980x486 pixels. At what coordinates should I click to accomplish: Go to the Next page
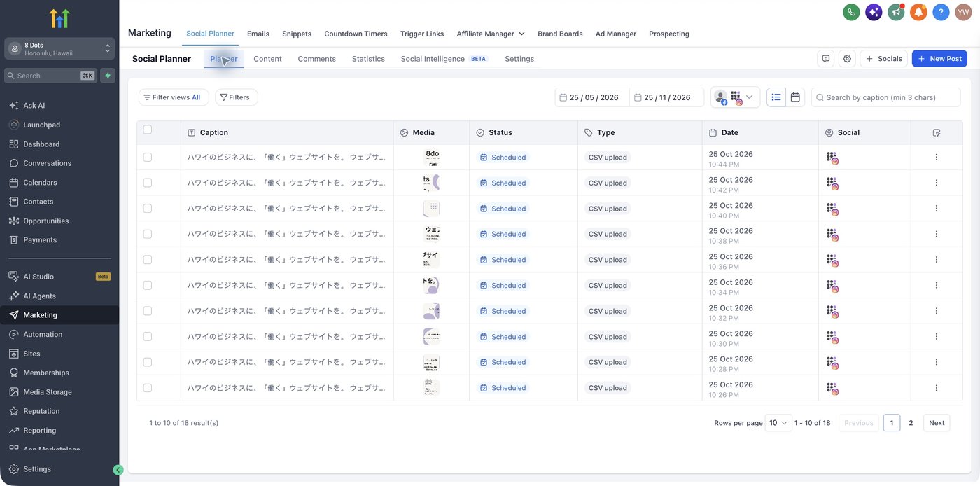tap(937, 423)
